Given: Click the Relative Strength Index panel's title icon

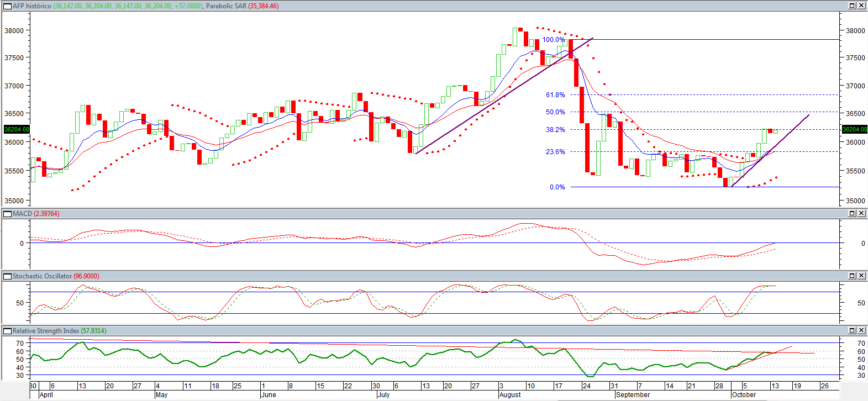Looking at the screenshot, I should coord(8,331).
